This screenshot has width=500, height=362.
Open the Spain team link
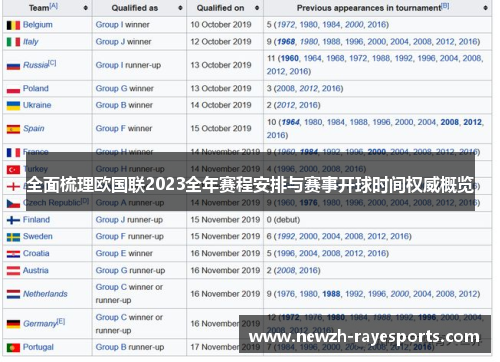34,128
